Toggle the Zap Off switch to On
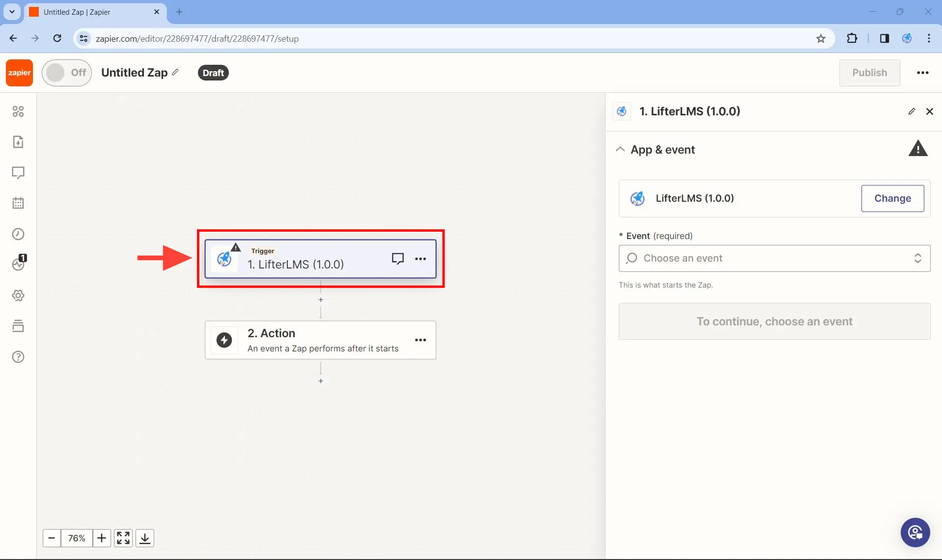The height and width of the screenshot is (560, 942). pyautogui.click(x=66, y=72)
